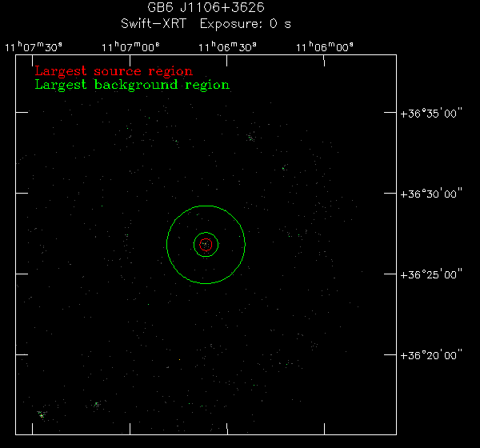Screen dimensions: 480x448
Task: Click the declination label +36°30'00"
Action: point(431,194)
